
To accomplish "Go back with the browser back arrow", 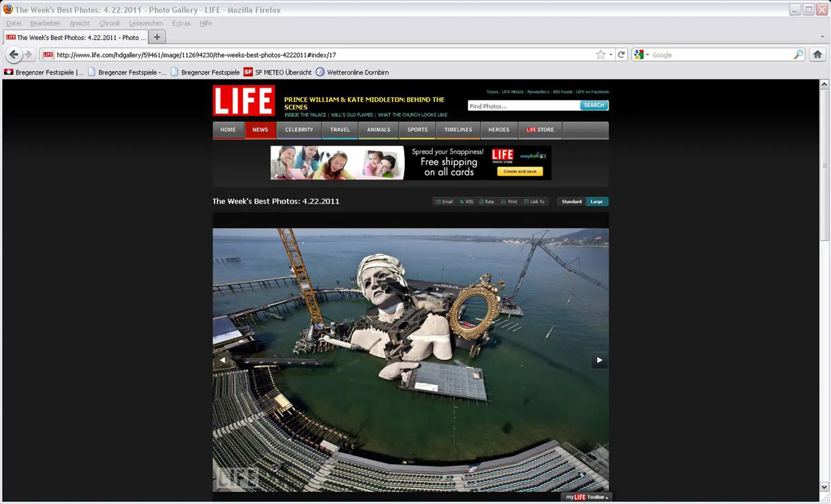I will [x=13, y=54].
